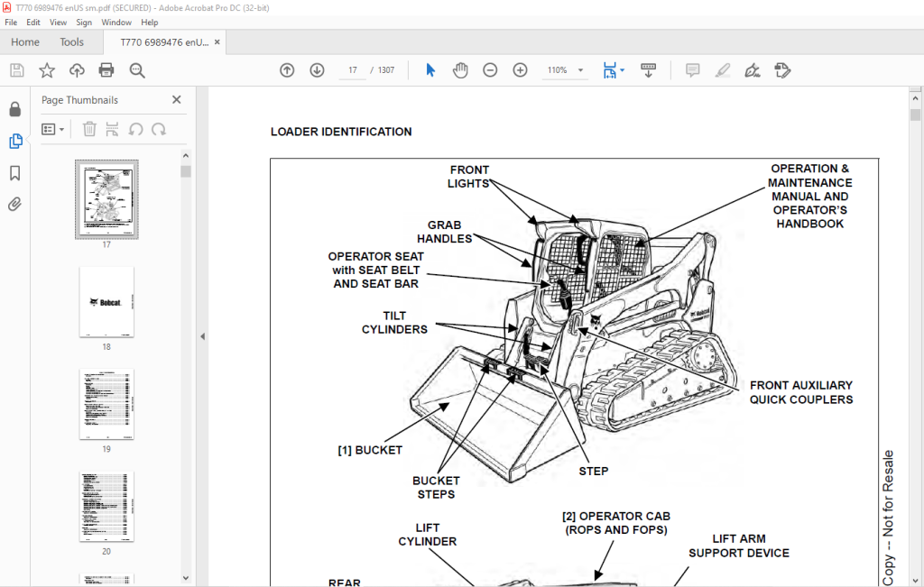Click the delete pages trash icon
The height and width of the screenshot is (587, 924).
pos(89,129)
